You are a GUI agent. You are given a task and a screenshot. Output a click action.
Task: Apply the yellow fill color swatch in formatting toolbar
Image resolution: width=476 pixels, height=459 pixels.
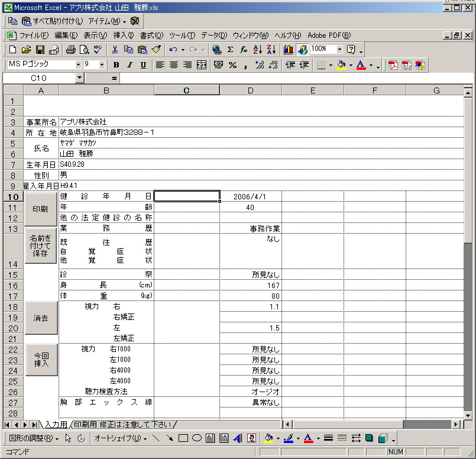point(341,65)
